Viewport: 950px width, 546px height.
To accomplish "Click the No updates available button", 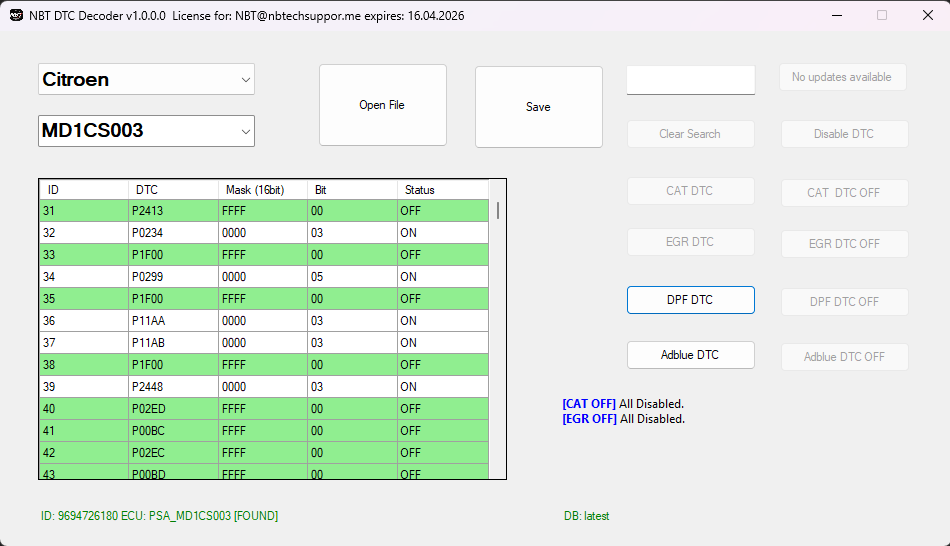I will click(843, 77).
